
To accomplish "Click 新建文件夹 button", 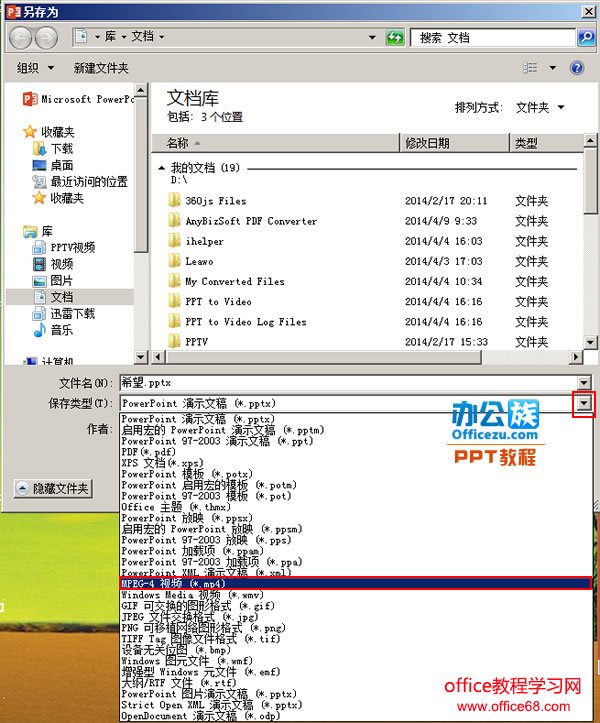I will click(101, 68).
